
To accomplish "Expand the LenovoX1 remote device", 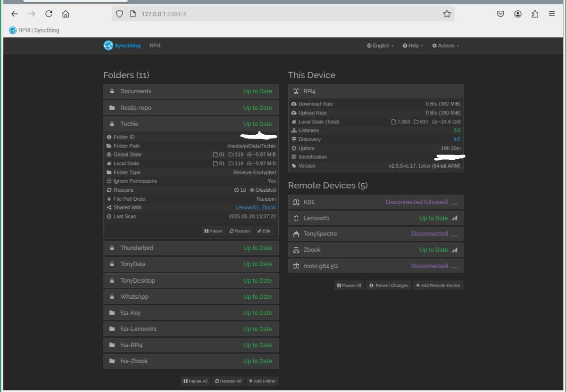I will (x=376, y=218).
